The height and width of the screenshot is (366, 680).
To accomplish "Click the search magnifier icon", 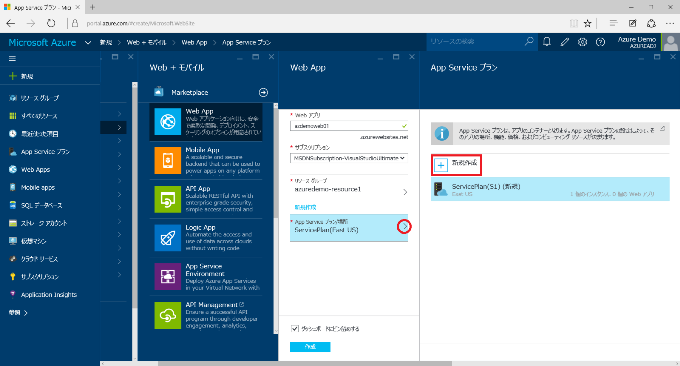I will coord(529,42).
